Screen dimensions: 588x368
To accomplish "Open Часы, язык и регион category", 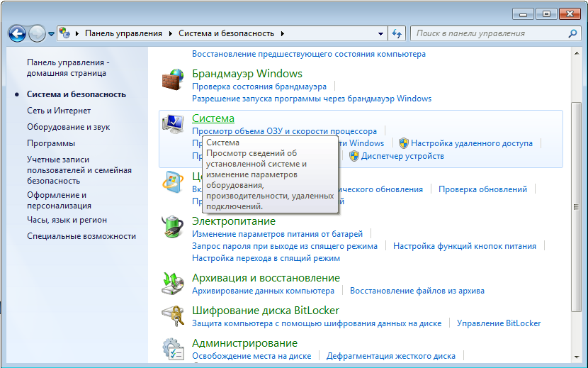I will click(67, 220).
